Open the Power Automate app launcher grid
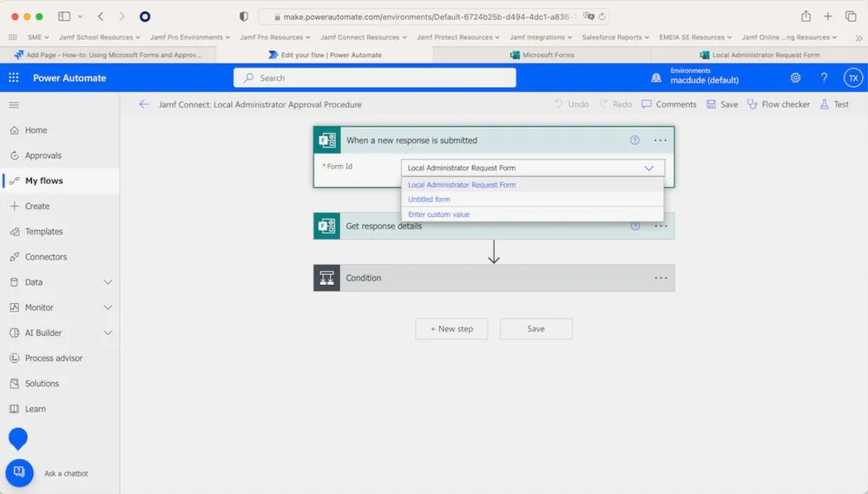Screen dimensions: 868x494 tap(14, 78)
